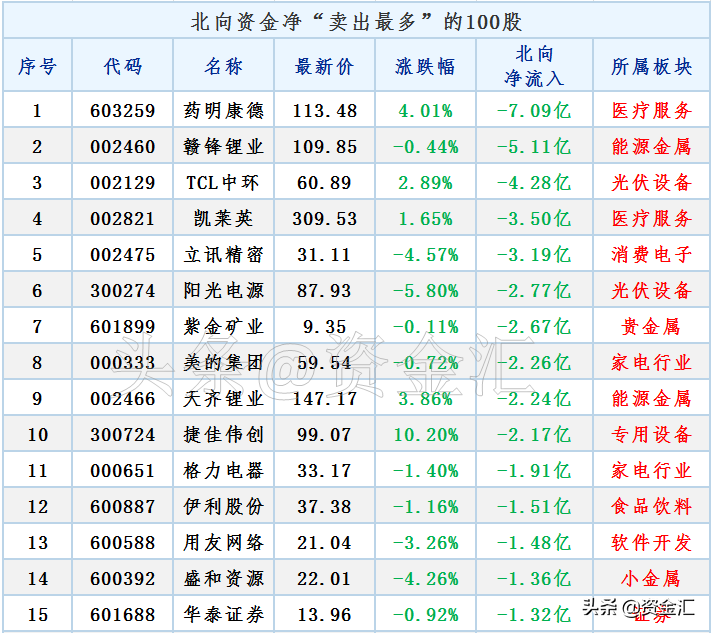The height and width of the screenshot is (633, 711).
Task: Click the net inflow -5.11亿
Action: coord(534,146)
